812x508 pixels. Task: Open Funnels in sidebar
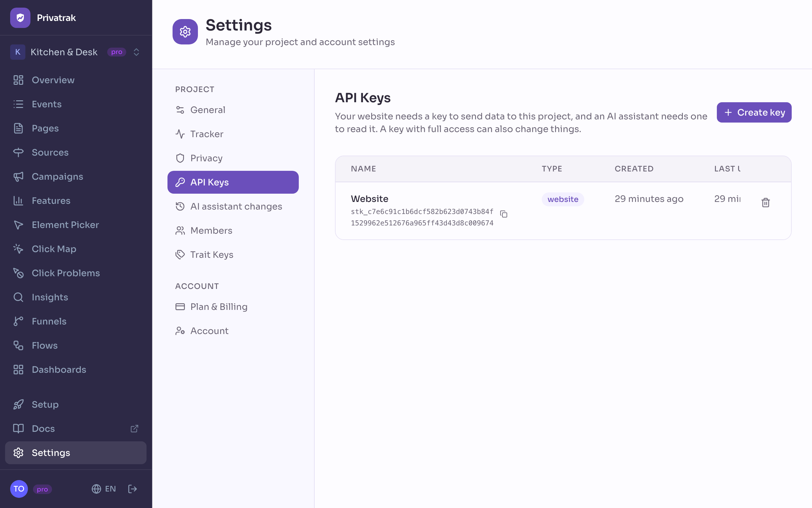click(x=76, y=321)
